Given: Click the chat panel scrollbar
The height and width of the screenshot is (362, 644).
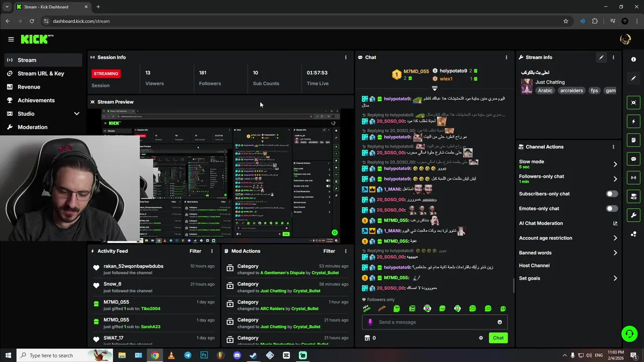Looking at the screenshot, I should [513, 286].
